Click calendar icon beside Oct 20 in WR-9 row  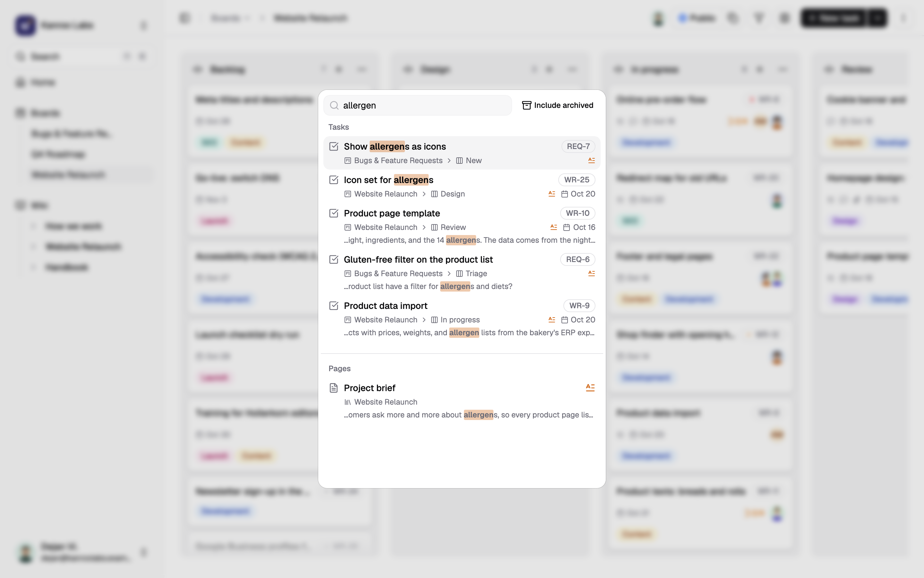click(564, 320)
